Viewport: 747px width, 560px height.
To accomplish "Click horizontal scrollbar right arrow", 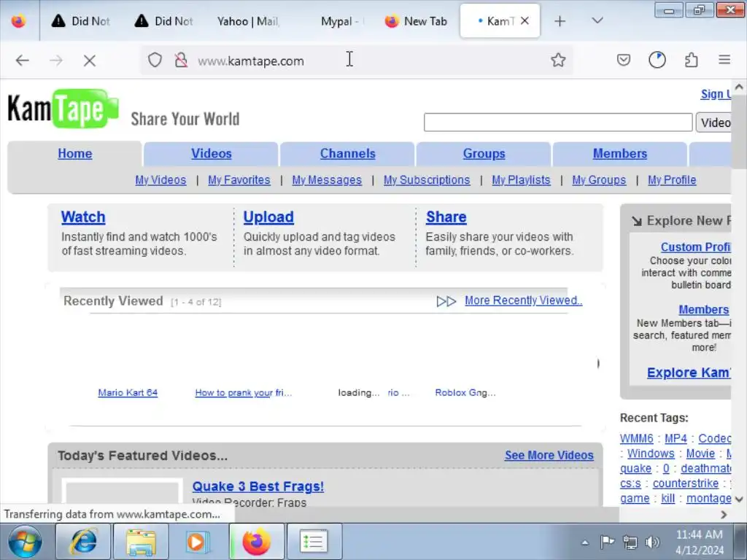I will click(x=724, y=514).
